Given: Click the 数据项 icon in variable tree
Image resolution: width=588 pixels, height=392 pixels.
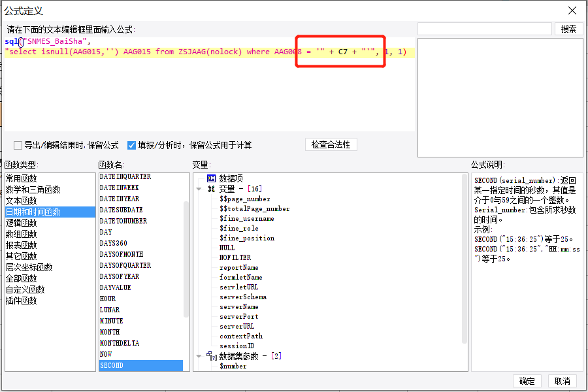Looking at the screenshot, I should pos(212,178).
